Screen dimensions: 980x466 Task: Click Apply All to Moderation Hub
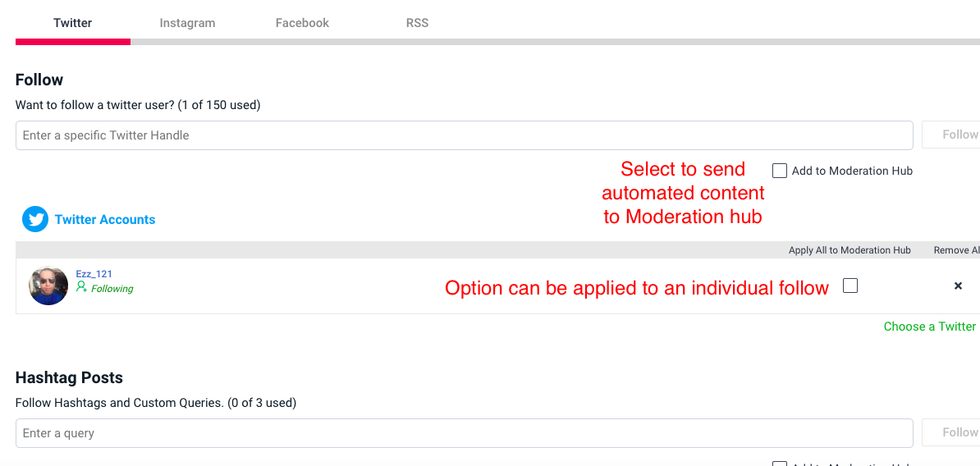(x=849, y=250)
